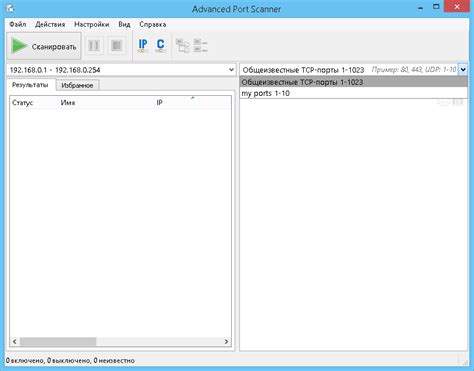Click the pause scan toolbar icon
The height and width of the screenshot is (371, 474).
pyautogui.click(x=94, y=45)
